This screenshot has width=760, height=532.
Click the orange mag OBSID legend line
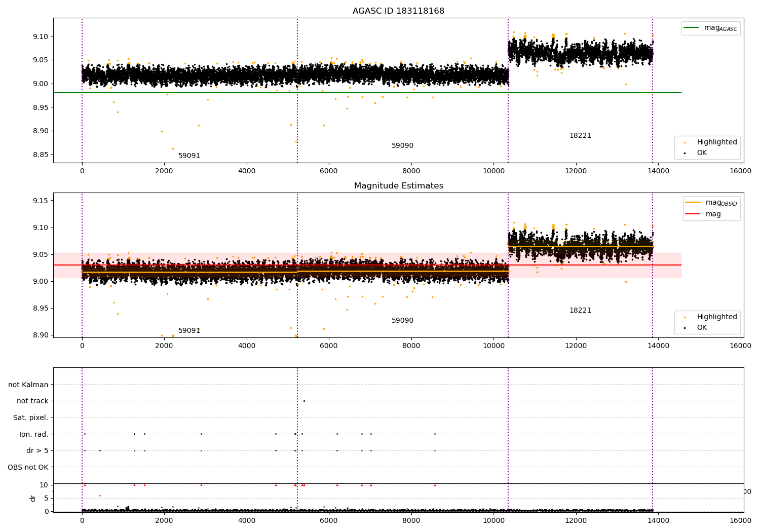point(693,202)
